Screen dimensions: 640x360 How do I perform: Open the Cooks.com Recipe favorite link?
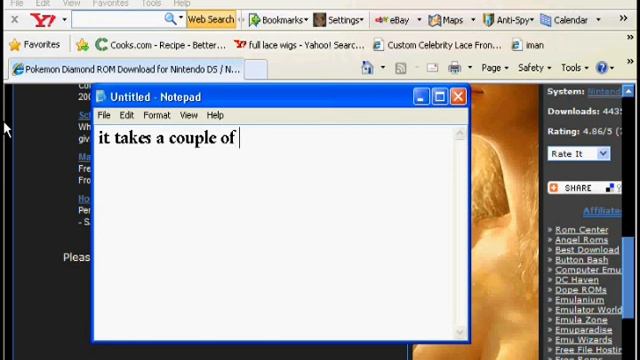point(160,45)
